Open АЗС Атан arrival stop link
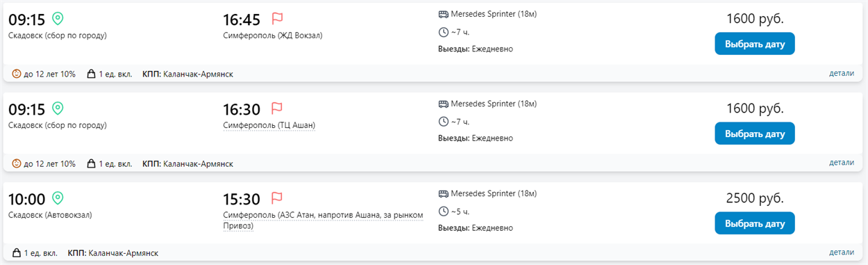868x265 pixels. (x=323, y=220)
